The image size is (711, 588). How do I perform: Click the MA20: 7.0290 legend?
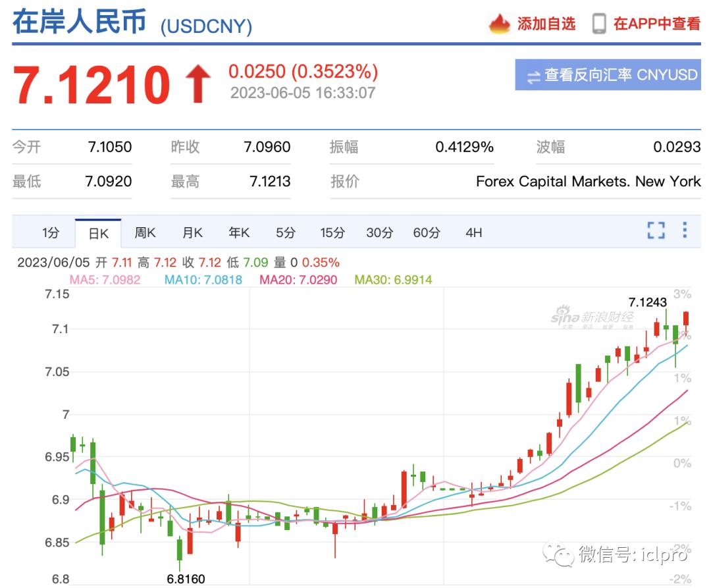(x=298, y=280)
